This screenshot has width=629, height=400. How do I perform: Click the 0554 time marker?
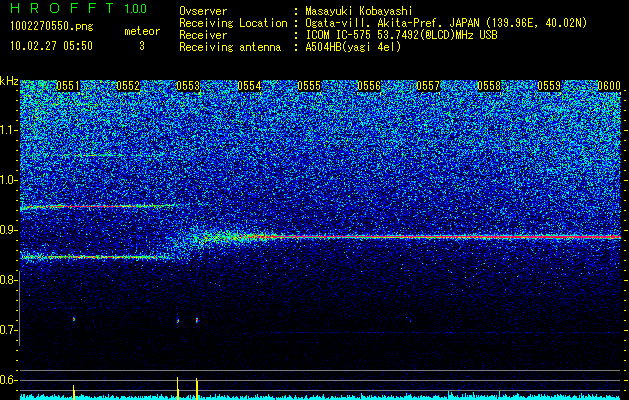click(249, 86)
